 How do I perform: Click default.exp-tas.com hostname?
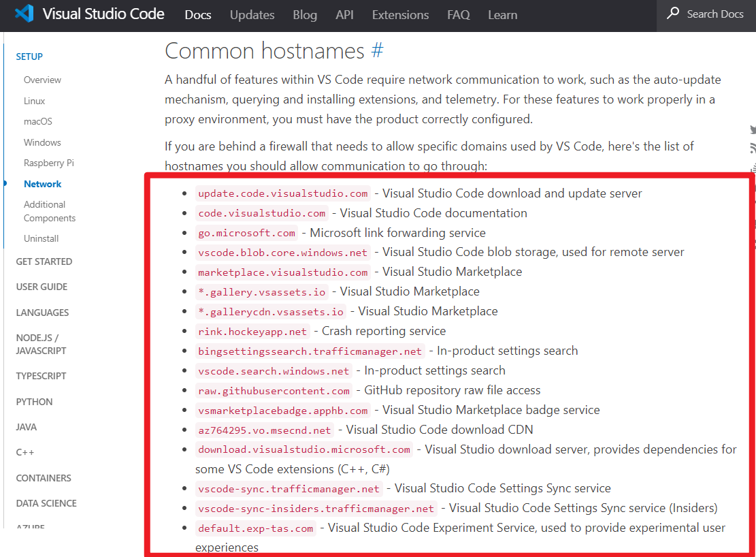click(256, 528)
